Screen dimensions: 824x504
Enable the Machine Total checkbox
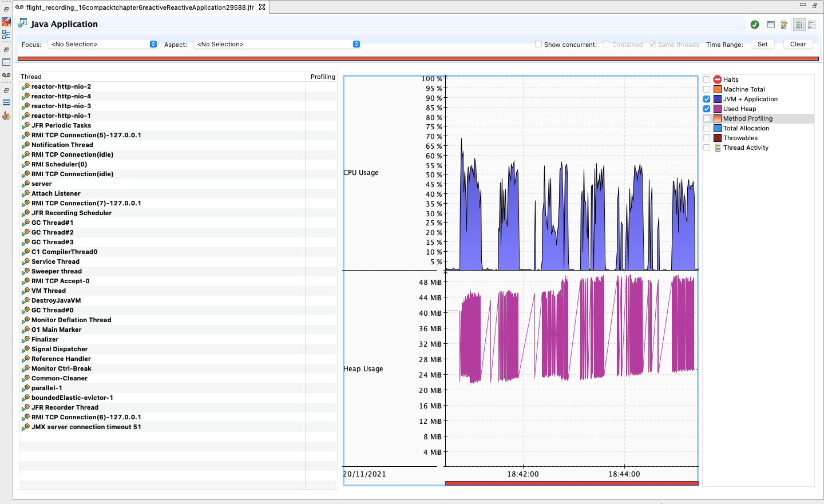click(707, 89)
